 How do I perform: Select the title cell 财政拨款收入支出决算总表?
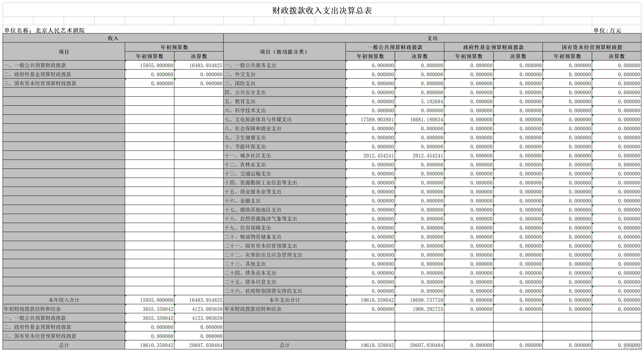pyautogui.click(x=322, y=10)
